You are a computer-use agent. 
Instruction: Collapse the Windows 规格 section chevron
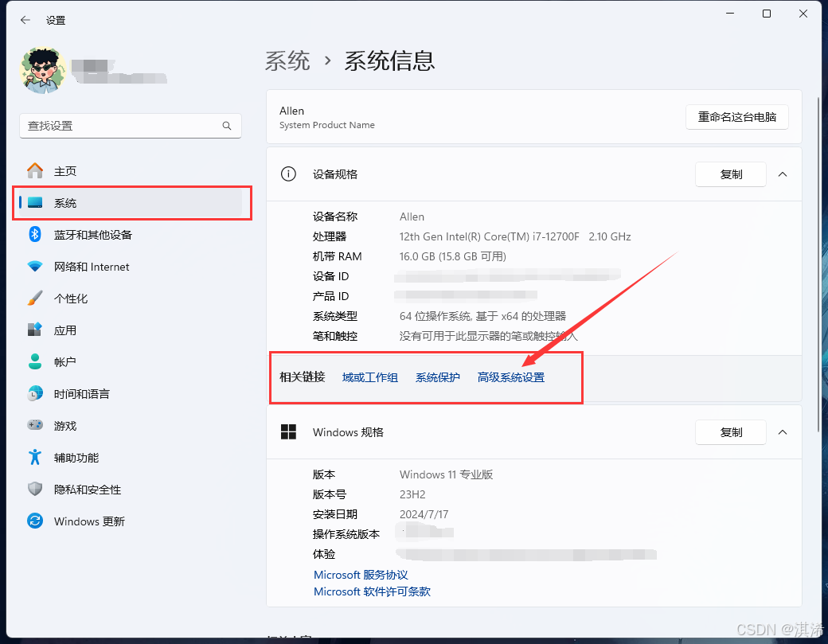tap(783, 432)
